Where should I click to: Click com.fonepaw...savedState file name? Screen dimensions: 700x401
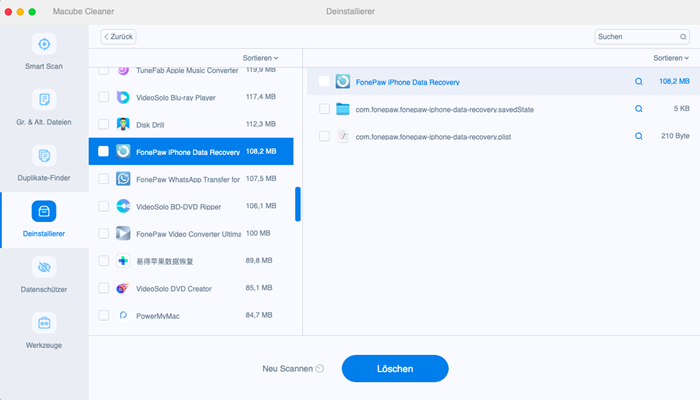pos(445,109)
